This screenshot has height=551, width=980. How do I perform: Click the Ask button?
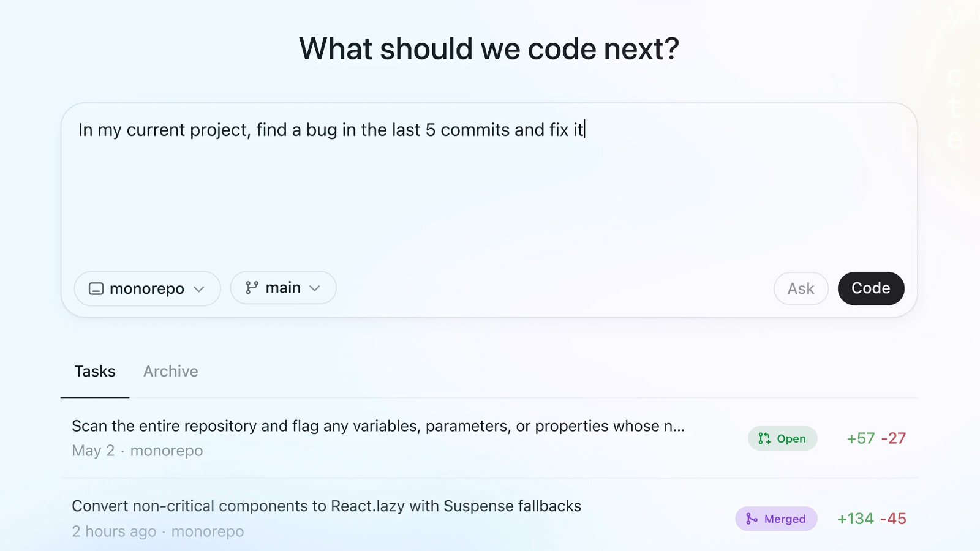tap(801, 288)
